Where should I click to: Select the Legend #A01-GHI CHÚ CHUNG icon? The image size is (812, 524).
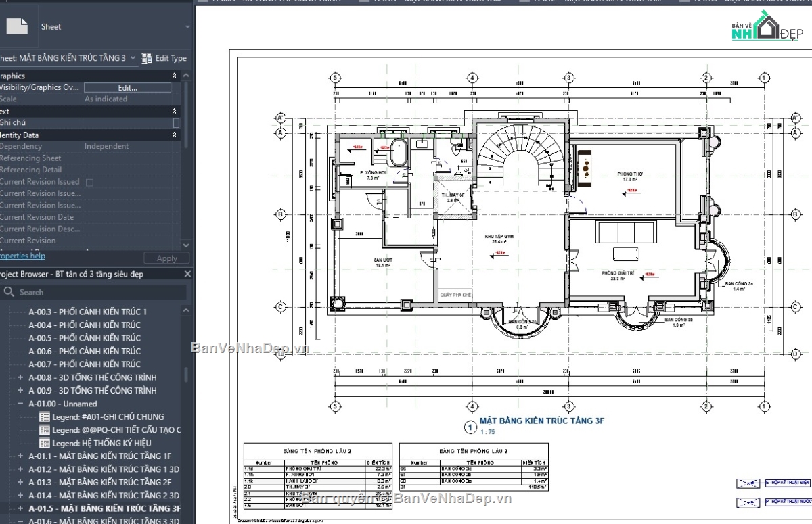[45, 416]
